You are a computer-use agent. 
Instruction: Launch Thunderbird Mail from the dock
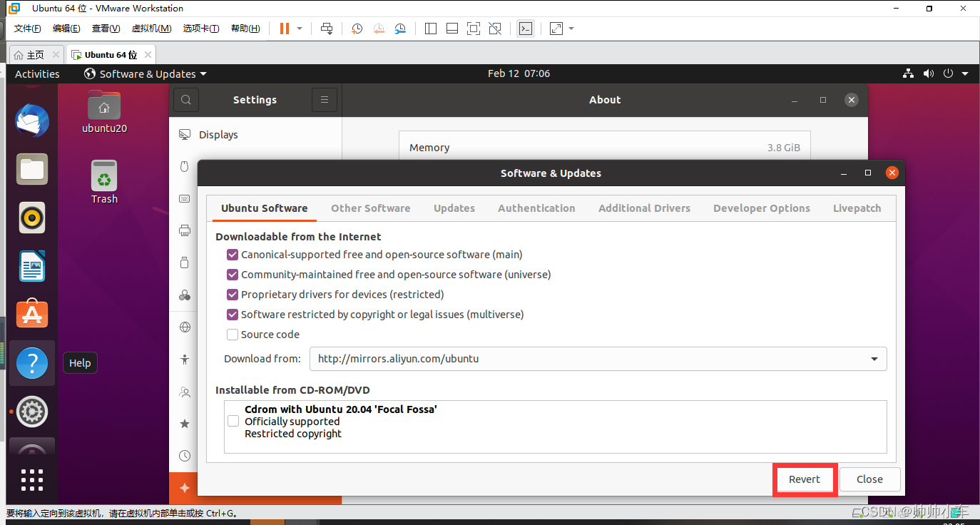click(x=32, y=121)
